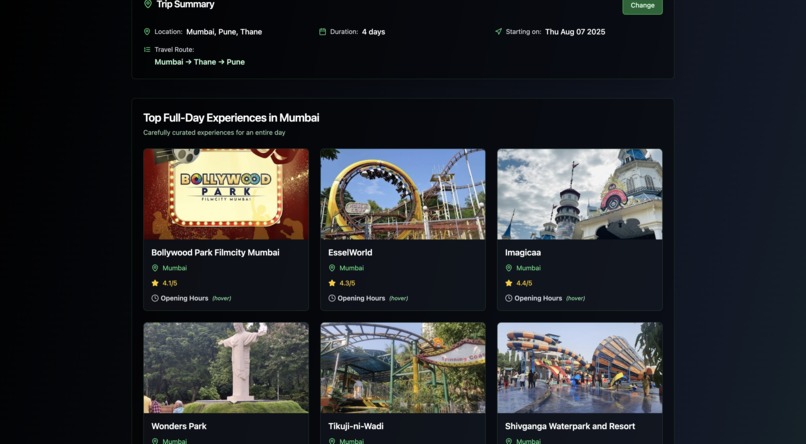Viewport: 806px width, 444px height.
Task: Click the navigation arrow icon beside Starting on
Action: (x=498, y=32)
